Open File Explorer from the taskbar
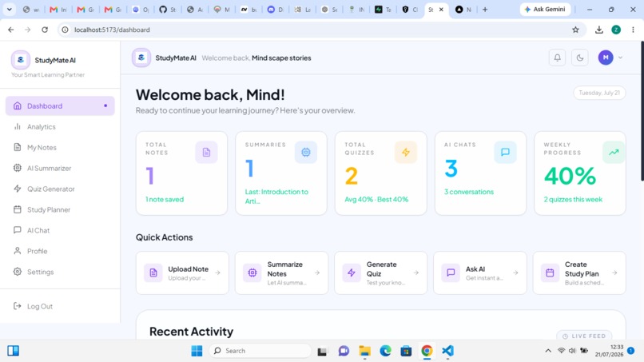The width and height of the screenshot is (644, 362). [364, 351]
